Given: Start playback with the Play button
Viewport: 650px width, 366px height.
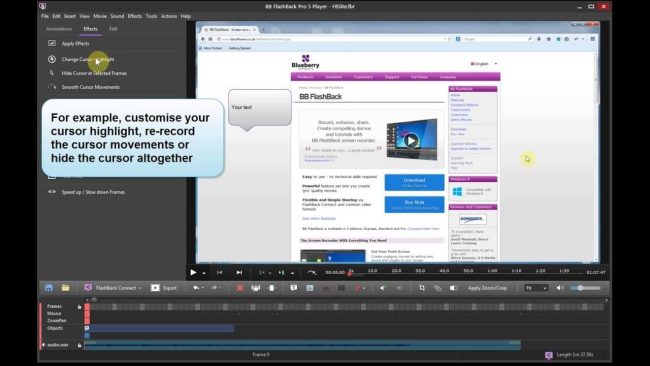Looking at the screenshot, I should pyautogui.click(x=193, y=272).
